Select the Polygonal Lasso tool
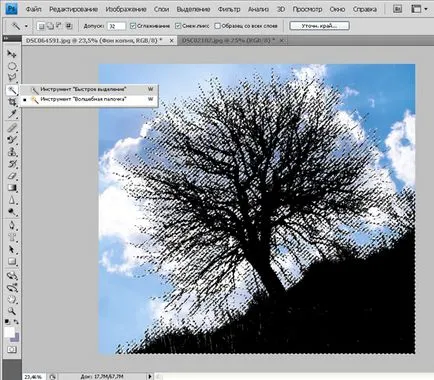The image size is (434, 380). 12,78
